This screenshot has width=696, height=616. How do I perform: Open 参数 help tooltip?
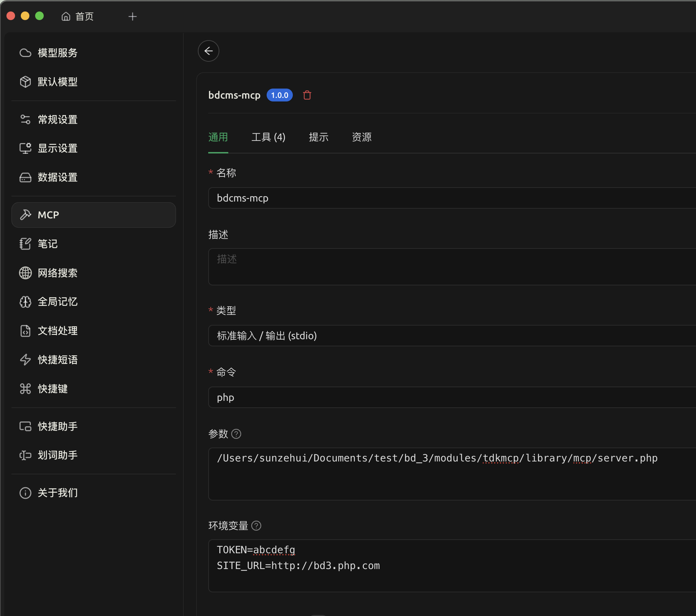coord(237,434)
